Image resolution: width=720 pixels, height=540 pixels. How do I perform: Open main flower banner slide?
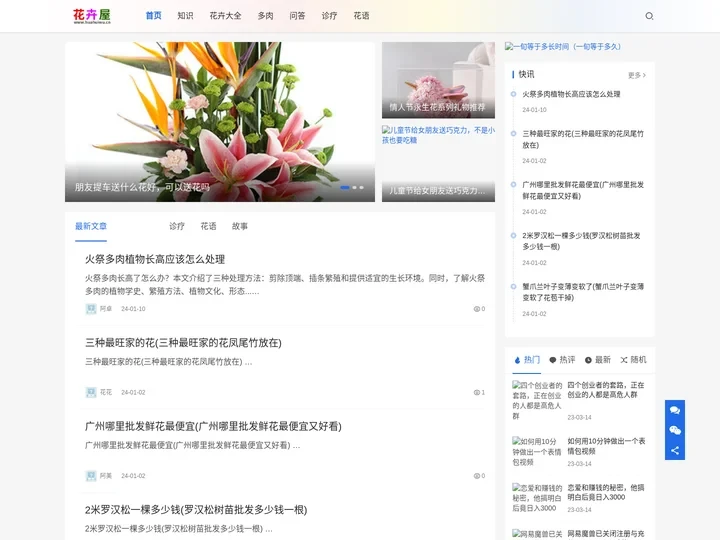[x=219, y=122]
